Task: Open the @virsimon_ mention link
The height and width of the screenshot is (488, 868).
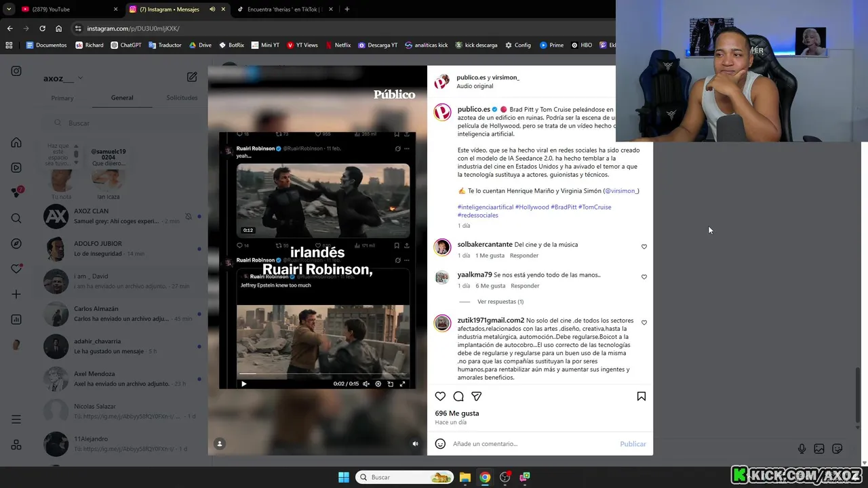Action: coord(621,190)
